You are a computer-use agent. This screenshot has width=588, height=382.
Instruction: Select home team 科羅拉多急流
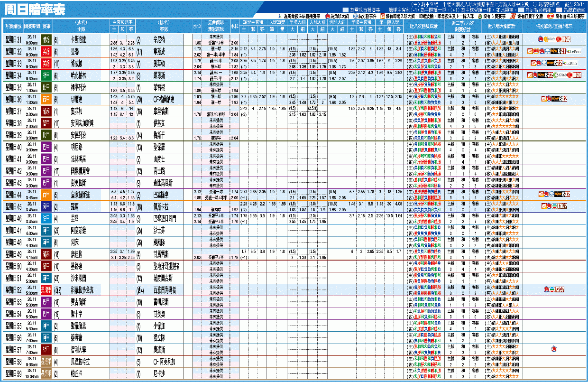coord(82,290)
